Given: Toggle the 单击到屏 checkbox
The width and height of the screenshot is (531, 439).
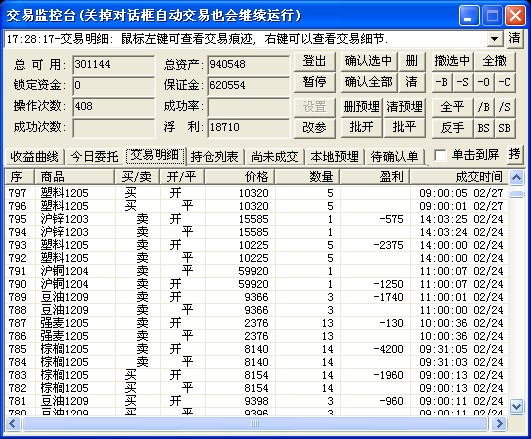Looking at the screenshot, I should point(440,156).
